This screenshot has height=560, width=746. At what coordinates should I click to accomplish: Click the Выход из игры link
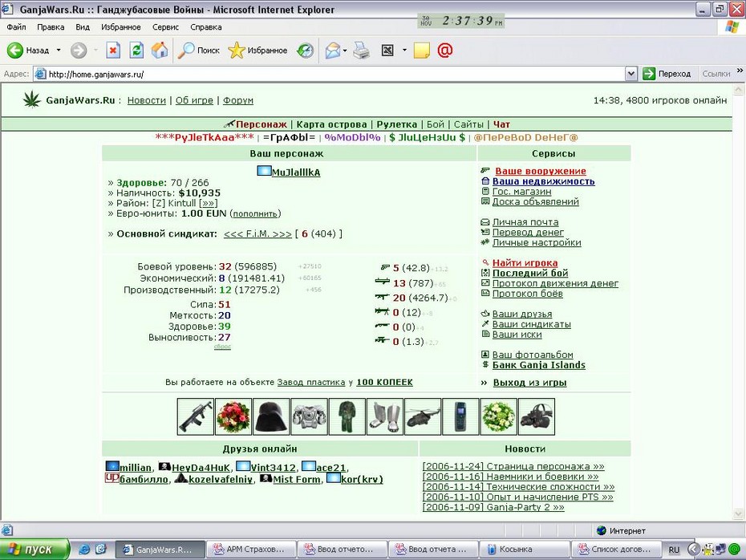[529, 383]
